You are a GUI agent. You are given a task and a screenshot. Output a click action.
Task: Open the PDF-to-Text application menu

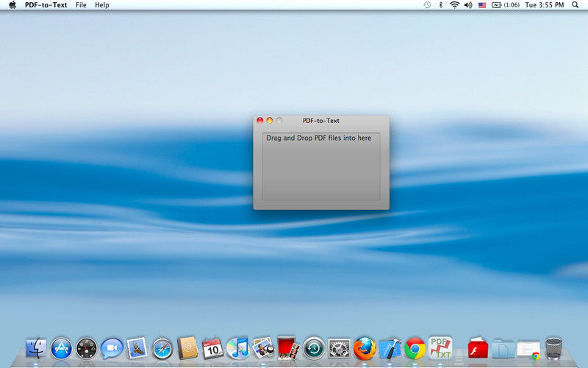click(x=46, y=5)
